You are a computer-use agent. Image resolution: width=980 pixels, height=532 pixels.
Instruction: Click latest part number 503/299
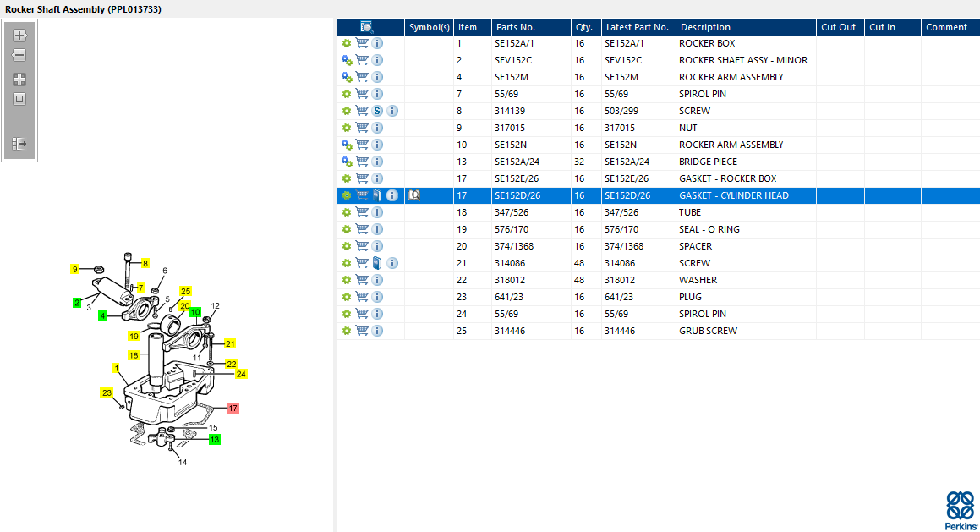click(x=621, y=111)
